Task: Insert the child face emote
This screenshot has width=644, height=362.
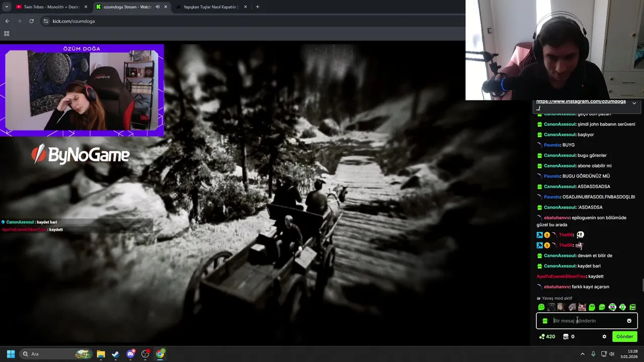Action: coord(561,307)
